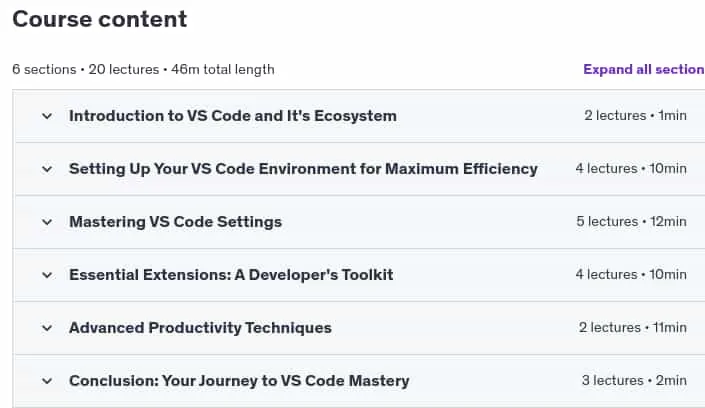Toggle the chevron next to Mastering VS Code Settings
Image resolution: width=705 pixels, height=408 pixels.
(x=47, y=222)
